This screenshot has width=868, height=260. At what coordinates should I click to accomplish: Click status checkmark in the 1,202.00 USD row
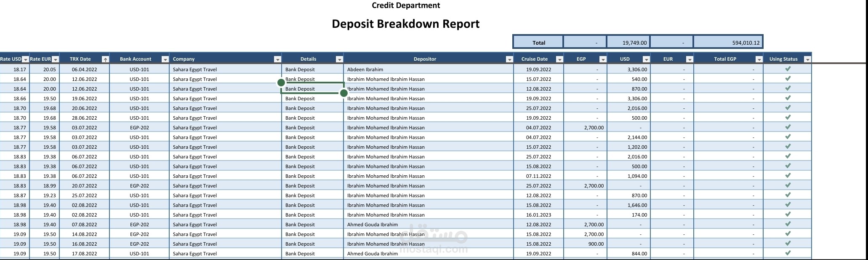788,146
